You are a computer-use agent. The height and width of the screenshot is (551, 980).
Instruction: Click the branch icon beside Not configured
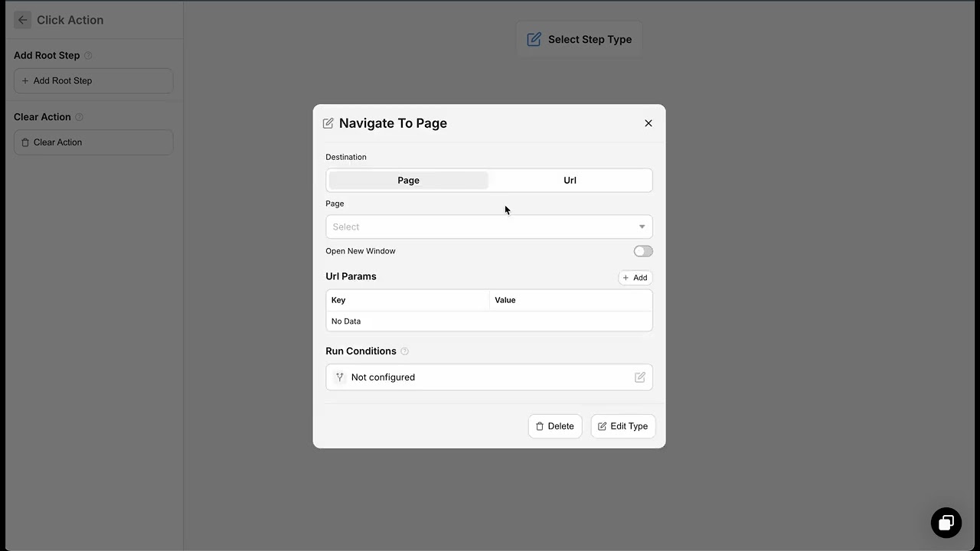coord(340,377)
